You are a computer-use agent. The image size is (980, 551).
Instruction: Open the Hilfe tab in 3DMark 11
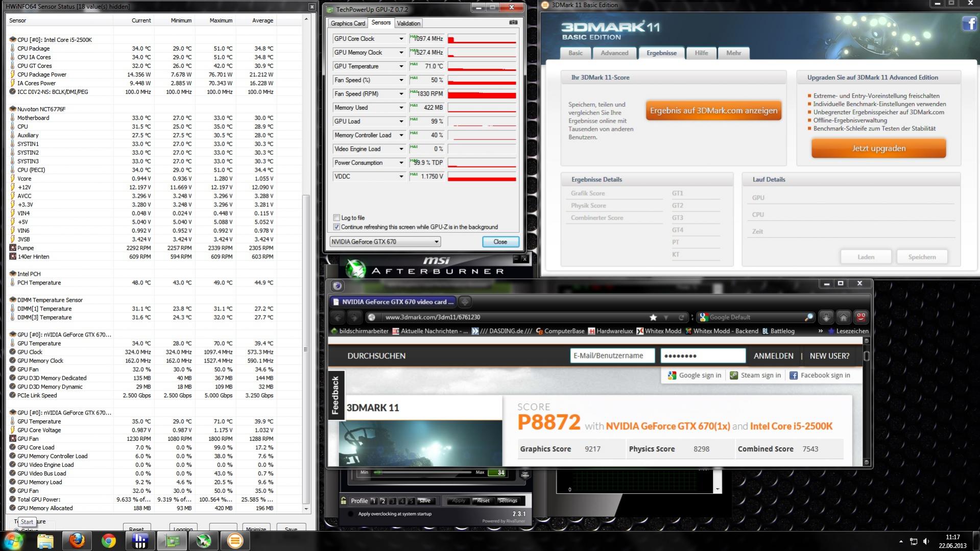[x=701, y=53]
